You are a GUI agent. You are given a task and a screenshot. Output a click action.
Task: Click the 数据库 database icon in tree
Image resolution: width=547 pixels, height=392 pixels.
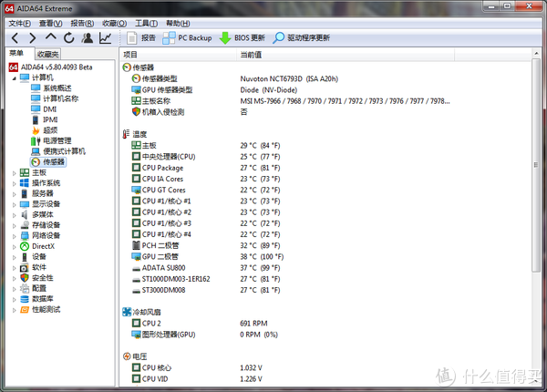point(25,299)
